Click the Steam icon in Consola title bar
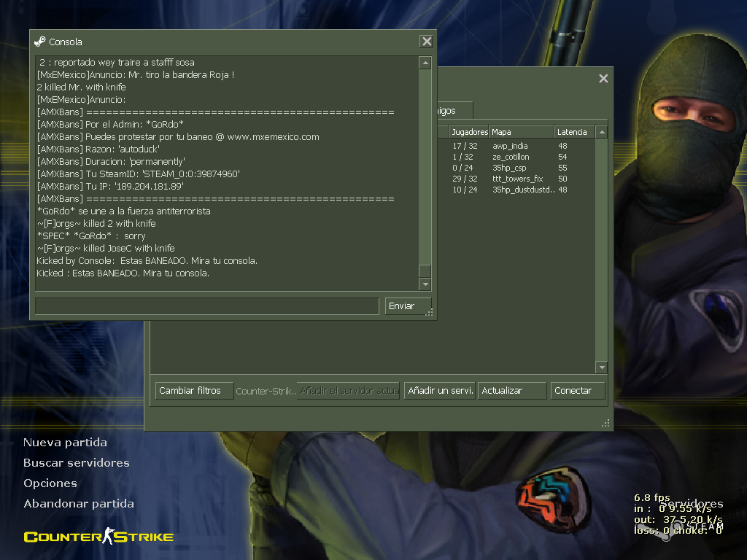Image resolution: width=747 pixels, height=560 pixels. point(40,42)
